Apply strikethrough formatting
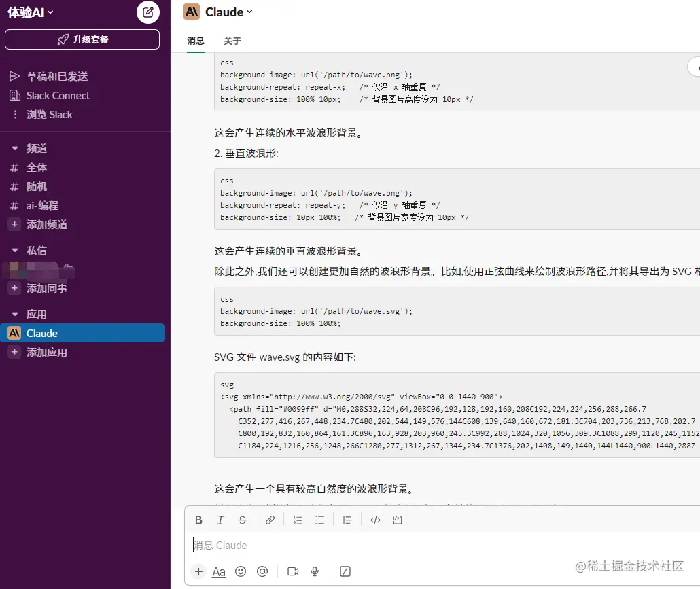The width and height of the screenshot is (700, 589). 242,520
